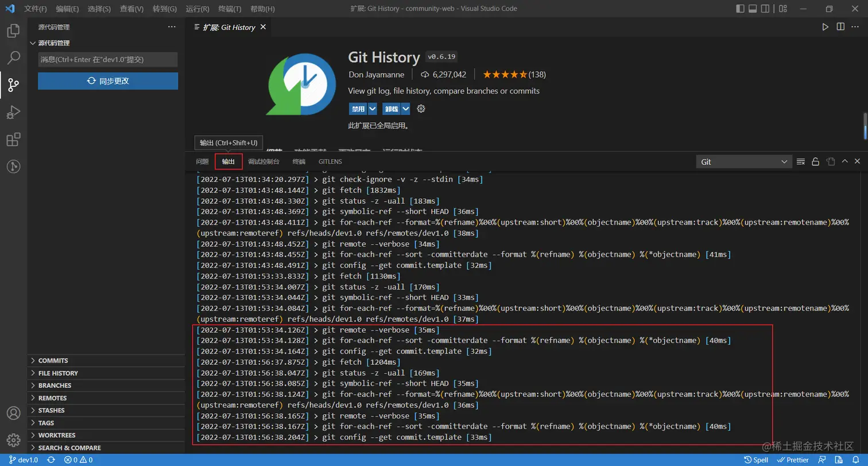Open the output log in editor
This screenshot has height=466, width=868.
click(x=830, y=162)
